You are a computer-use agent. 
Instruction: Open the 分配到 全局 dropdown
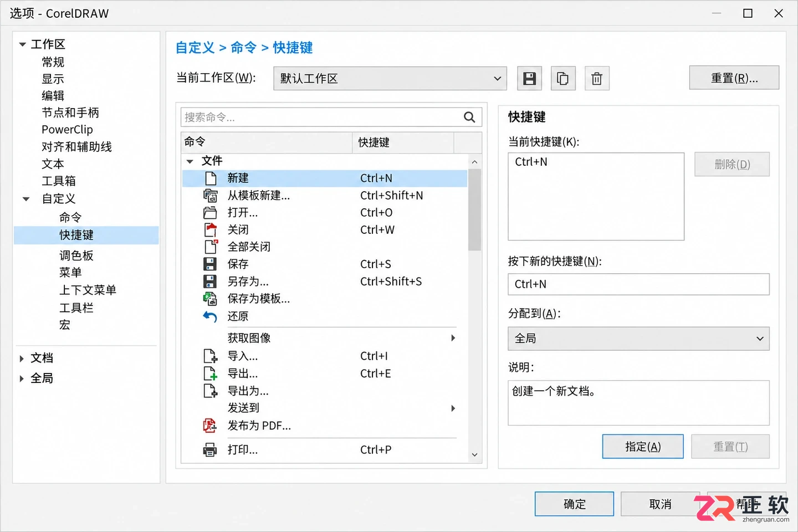coord(638,339)
